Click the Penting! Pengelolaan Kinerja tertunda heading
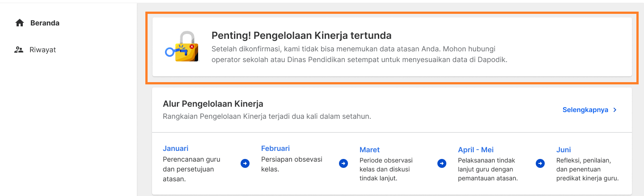This screenshot has width=644, height=196. tap(301, 35)
